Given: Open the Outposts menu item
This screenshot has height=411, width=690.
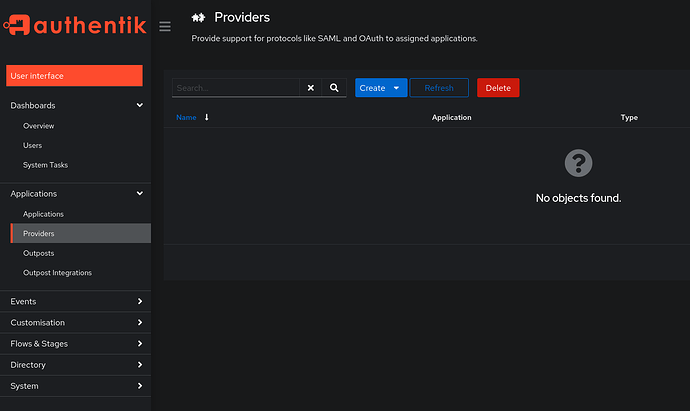Looking at the screenshot, I should click(39, 253).
